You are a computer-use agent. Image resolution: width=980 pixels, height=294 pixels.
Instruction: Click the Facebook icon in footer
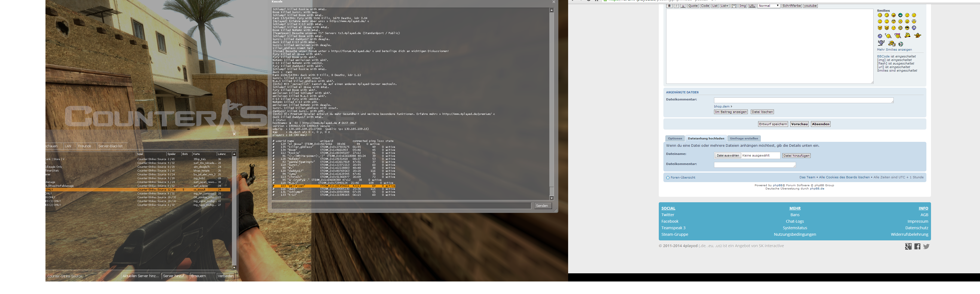click(x=918, y=246)
